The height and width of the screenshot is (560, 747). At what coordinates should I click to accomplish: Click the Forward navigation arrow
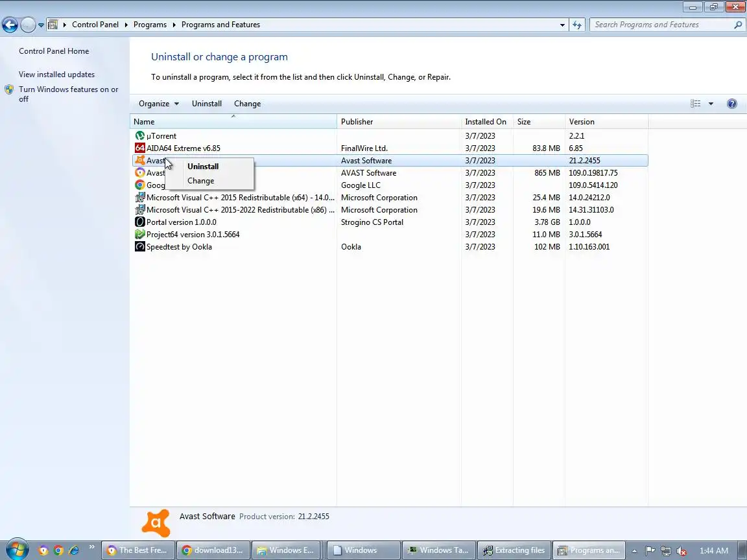pyautogui.click(x=28, y=25)
